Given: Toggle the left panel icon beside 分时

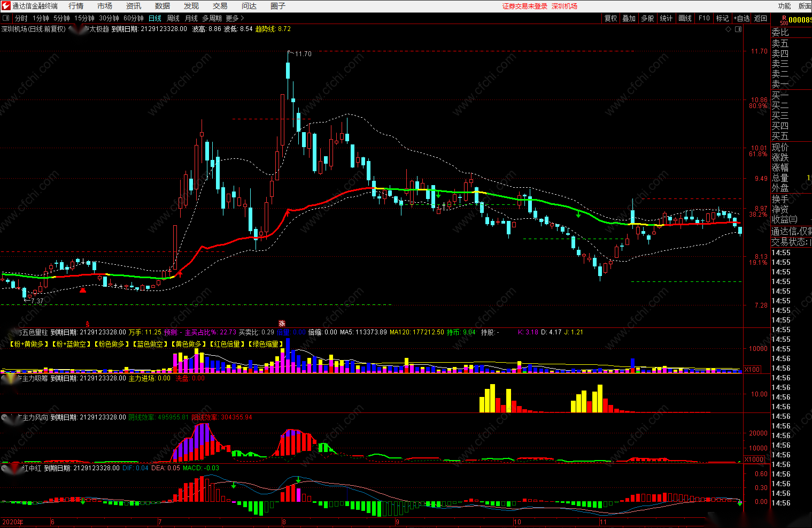Looking at the screenshot, I should coord(6,18).
